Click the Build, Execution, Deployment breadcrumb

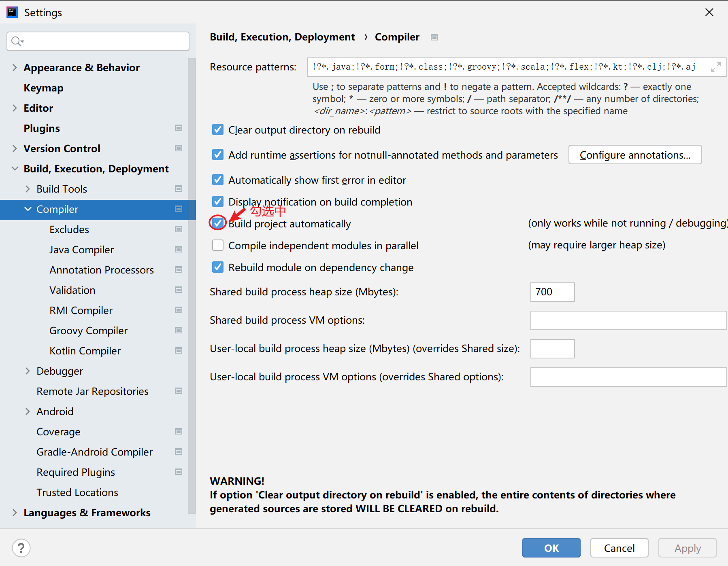click(282, 37)
